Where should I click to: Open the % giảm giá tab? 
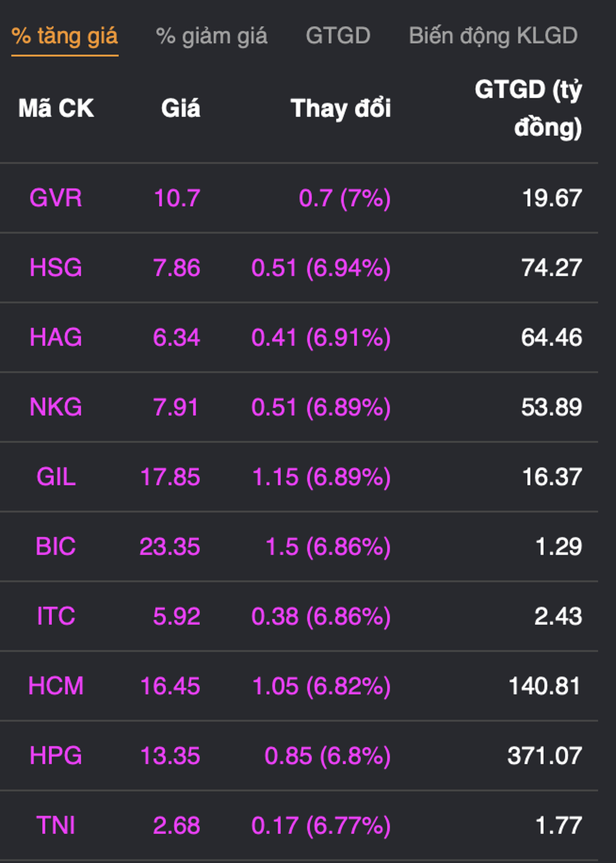click(x=211, y=36)
